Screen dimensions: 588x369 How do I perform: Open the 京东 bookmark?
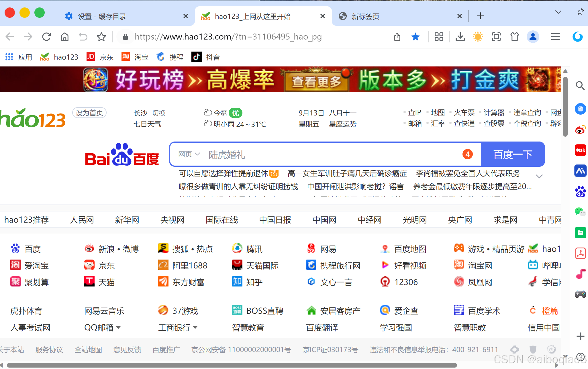100,57
